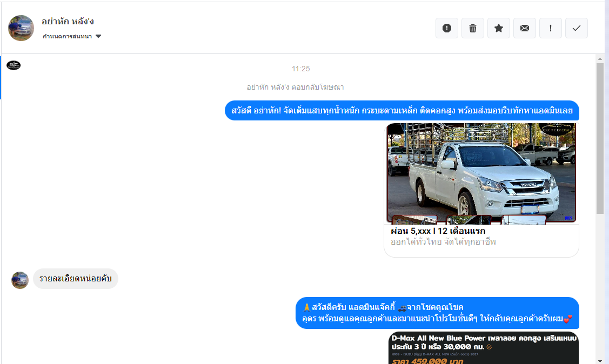
Task: Click scrollbar down arrow in chat
Action: (600, 361)
